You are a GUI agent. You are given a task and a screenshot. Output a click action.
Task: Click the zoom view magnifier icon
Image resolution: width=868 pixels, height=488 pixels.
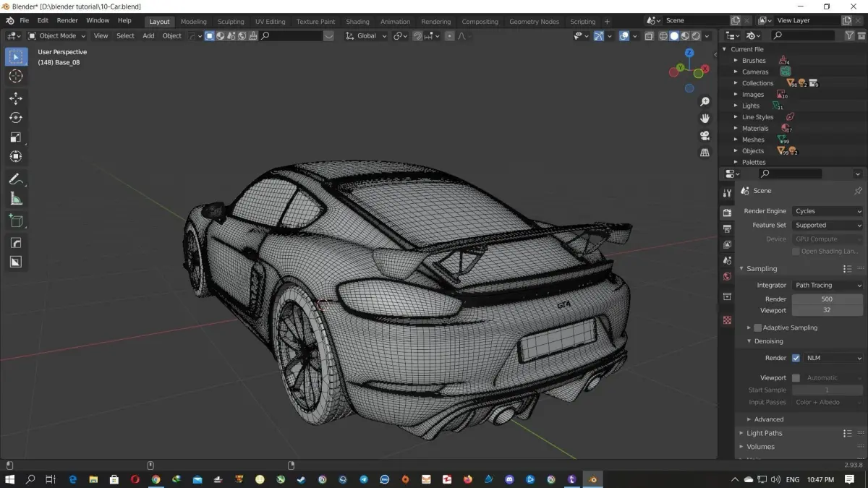click(705, 102)
